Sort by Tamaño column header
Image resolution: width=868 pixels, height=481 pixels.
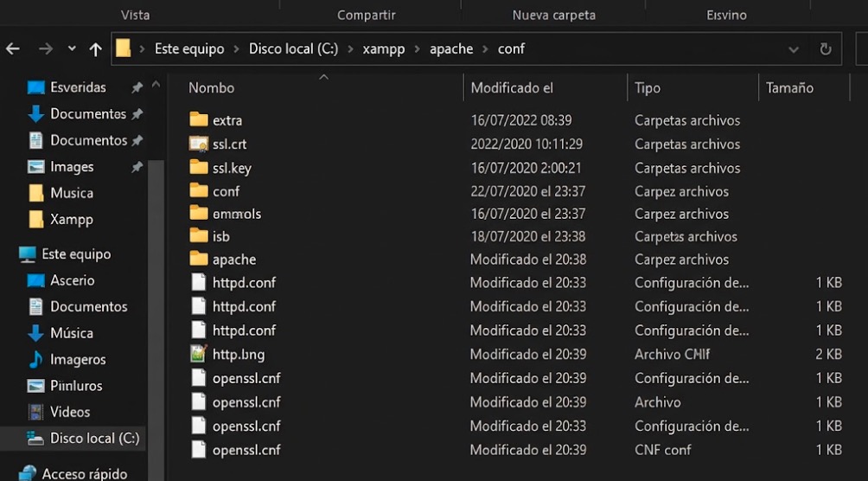tap(789, 88)
